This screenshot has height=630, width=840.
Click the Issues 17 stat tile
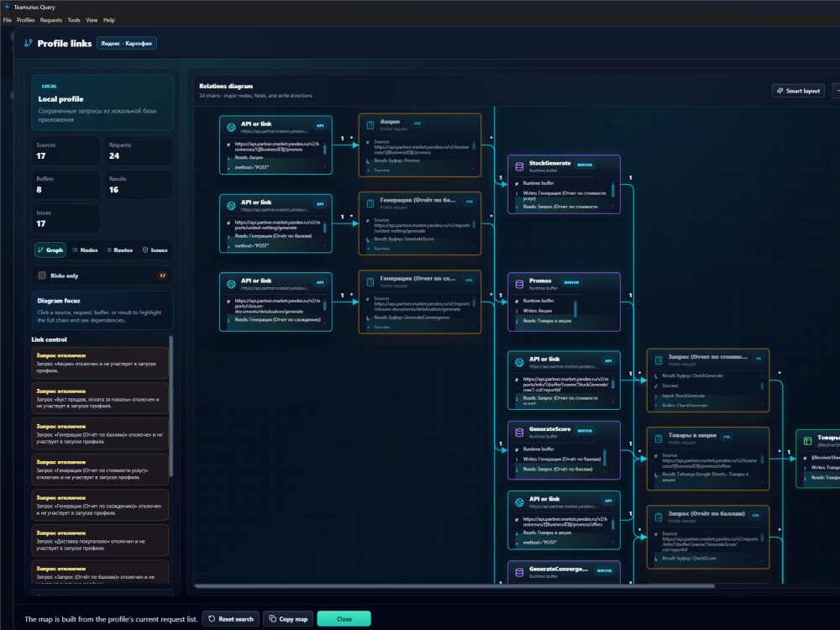pos(66,218)
